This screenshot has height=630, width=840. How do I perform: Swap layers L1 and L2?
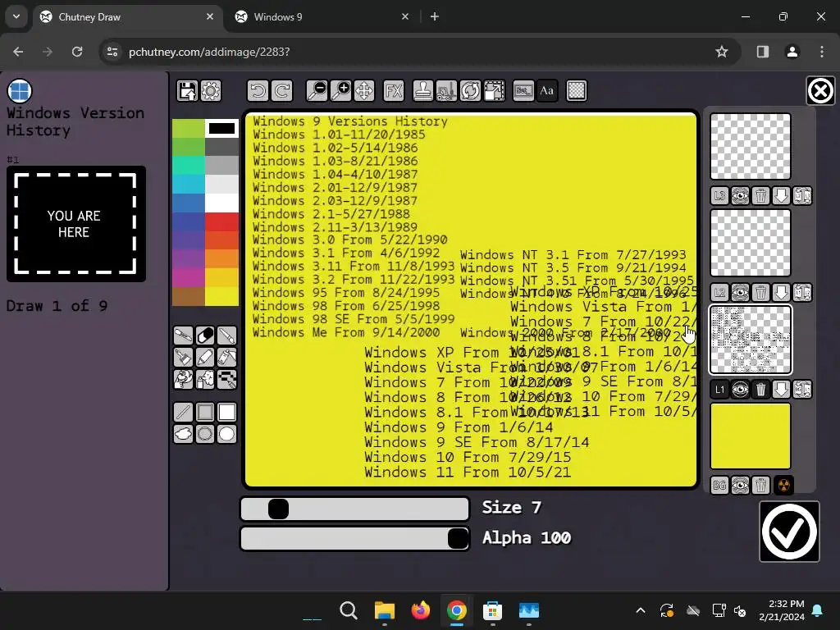coord(802,293)
